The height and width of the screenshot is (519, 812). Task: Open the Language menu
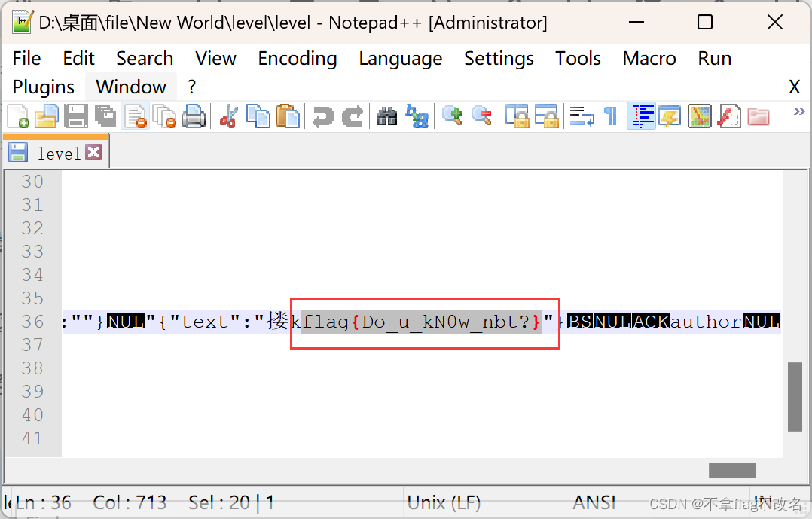pyautogui.click(x=400, y=58)
